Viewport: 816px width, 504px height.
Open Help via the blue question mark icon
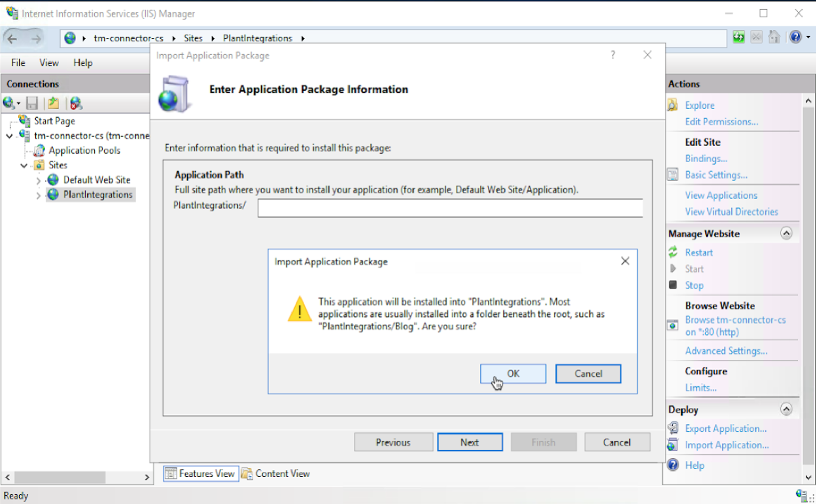tap(796, 37)
